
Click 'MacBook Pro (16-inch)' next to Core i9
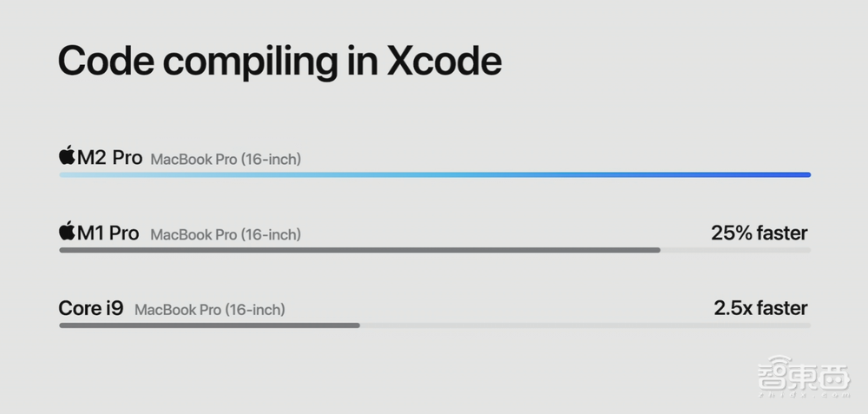click(209, 310)
